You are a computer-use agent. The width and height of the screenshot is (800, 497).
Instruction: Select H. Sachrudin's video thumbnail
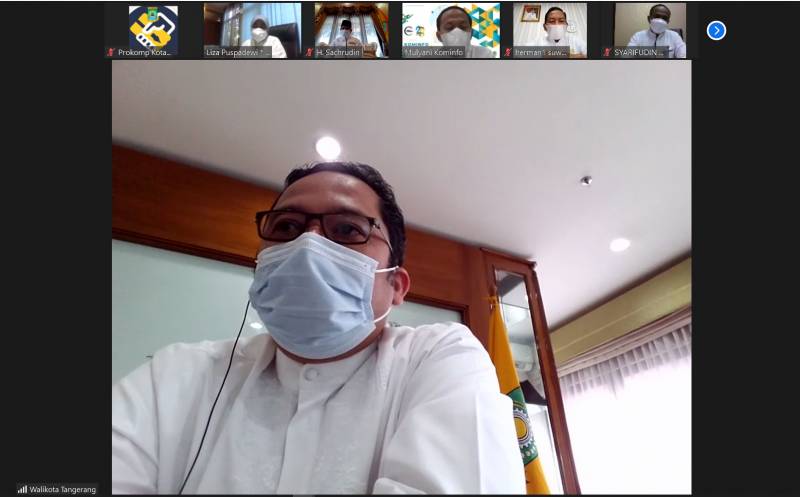(x=352, y=26)
